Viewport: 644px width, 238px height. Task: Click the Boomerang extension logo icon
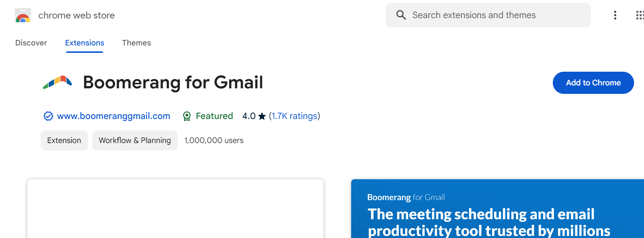[x=57, y=82]
